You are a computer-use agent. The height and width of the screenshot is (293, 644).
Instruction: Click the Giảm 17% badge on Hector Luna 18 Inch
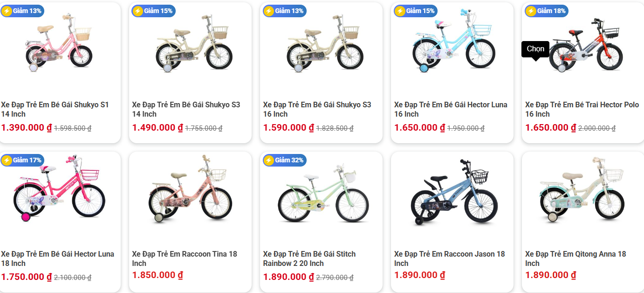point(22,160)
